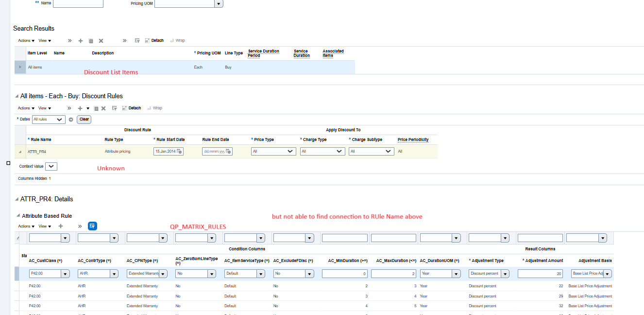This screenshot has width=644, height=315.
Task: Click the Go arrow next to the Dates filter
Action: (70, 119)
